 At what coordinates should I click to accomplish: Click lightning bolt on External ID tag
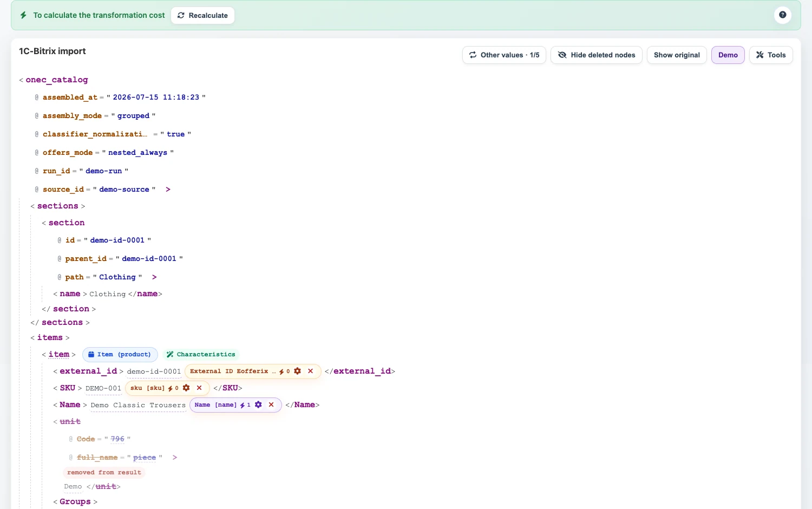click(281, 371)
